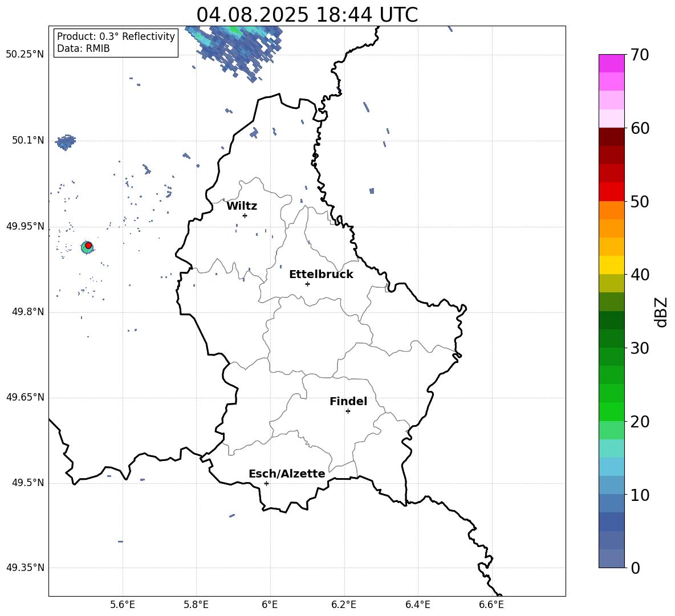Click the colorbar tick label 30
Screen dimensions: 675x616
click(x=640, y=348)
